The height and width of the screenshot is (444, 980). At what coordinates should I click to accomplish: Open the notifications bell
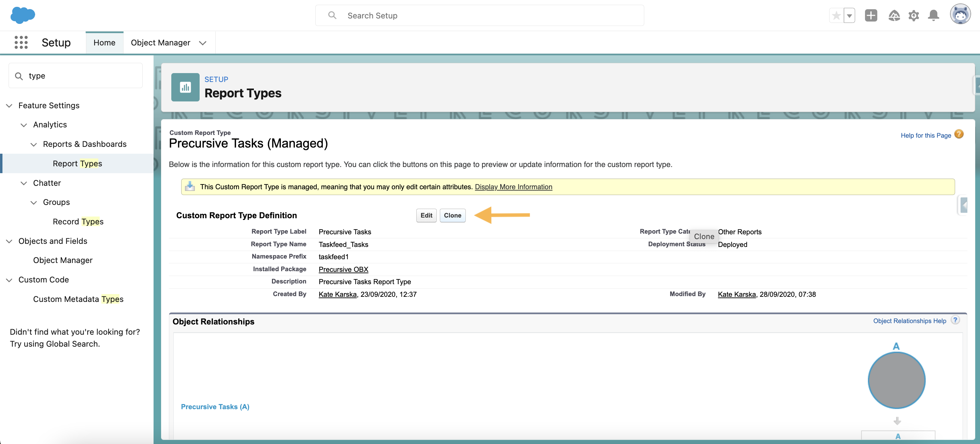(933, 16)
